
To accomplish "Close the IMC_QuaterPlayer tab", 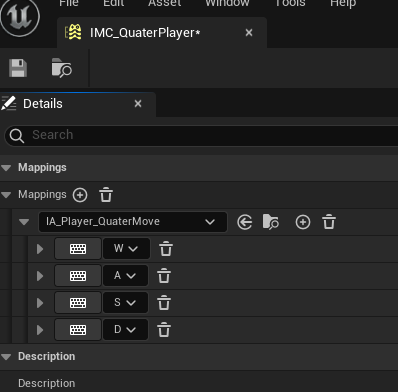I will pos(249,33).
